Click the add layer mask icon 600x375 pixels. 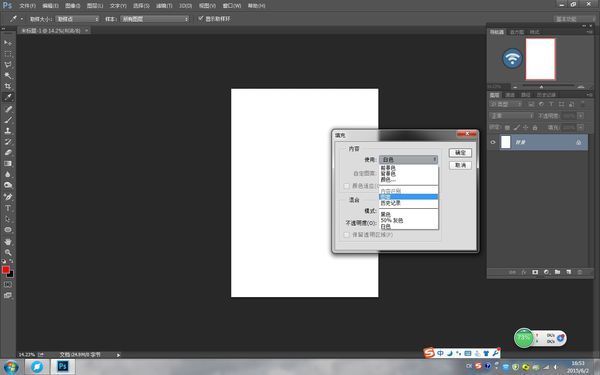[x=535, y=272]
